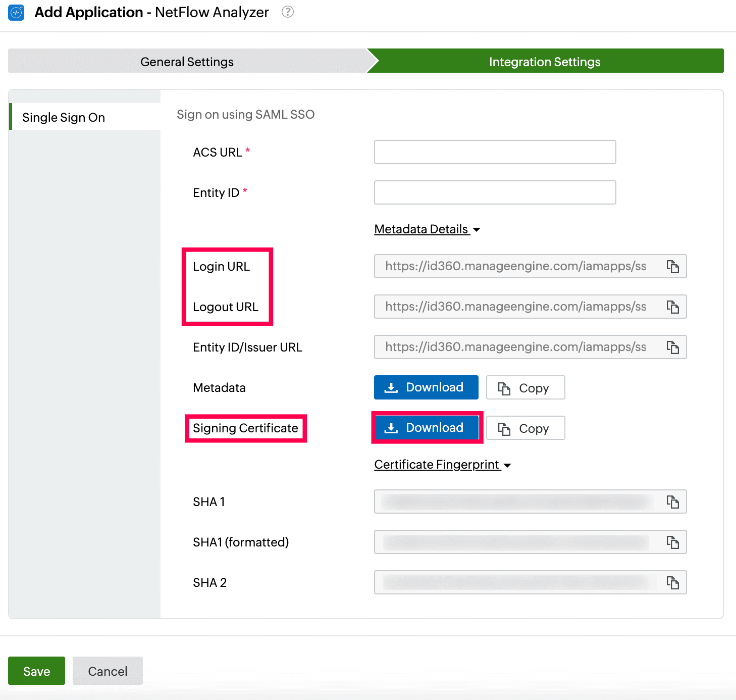The height and width of the screenshot is (700, 736).
Task: Save the application settings
Action: (x=36, y=671)
